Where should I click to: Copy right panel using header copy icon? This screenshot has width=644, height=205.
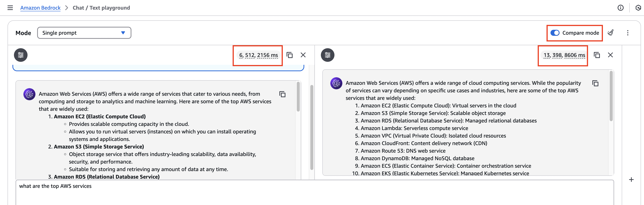tap(597, 55)
